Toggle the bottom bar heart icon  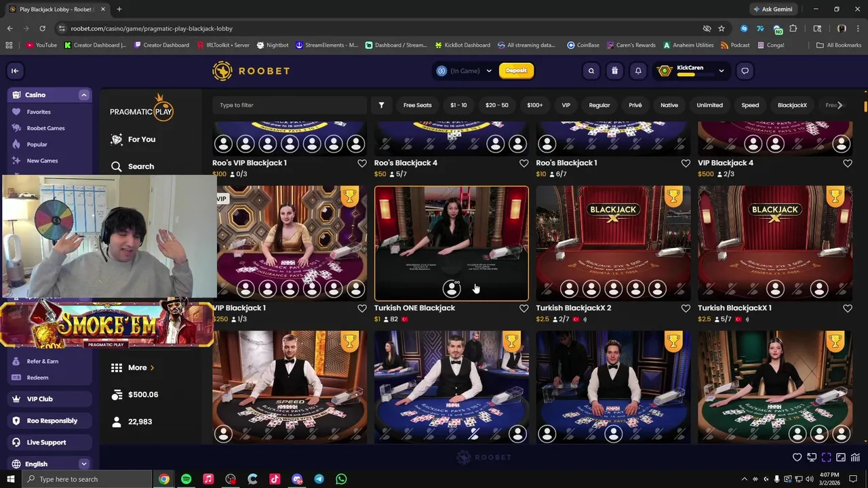point(797,457)
